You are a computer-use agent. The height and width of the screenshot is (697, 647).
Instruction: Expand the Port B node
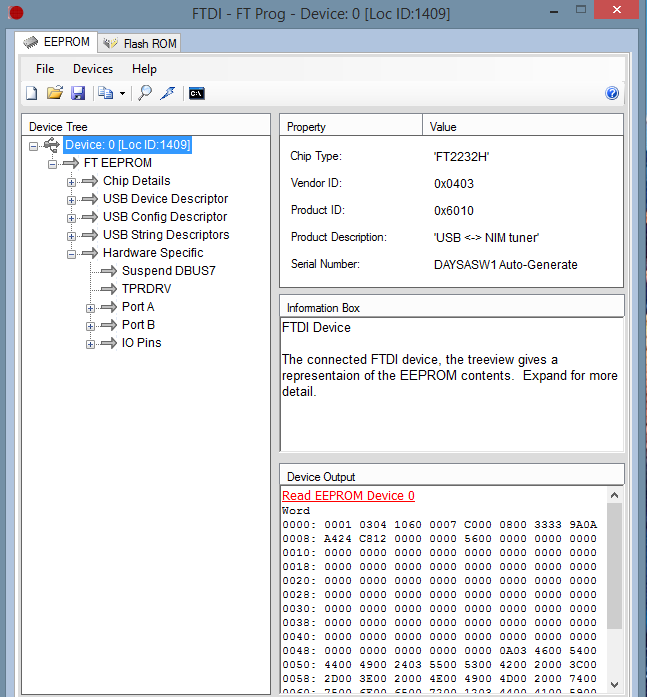point(90,326)
